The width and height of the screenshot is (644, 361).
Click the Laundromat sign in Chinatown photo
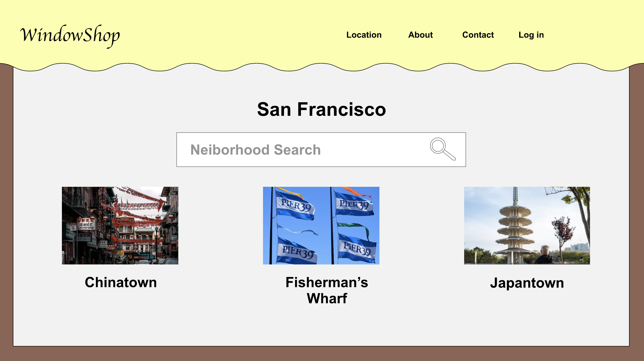pos(86,224)
